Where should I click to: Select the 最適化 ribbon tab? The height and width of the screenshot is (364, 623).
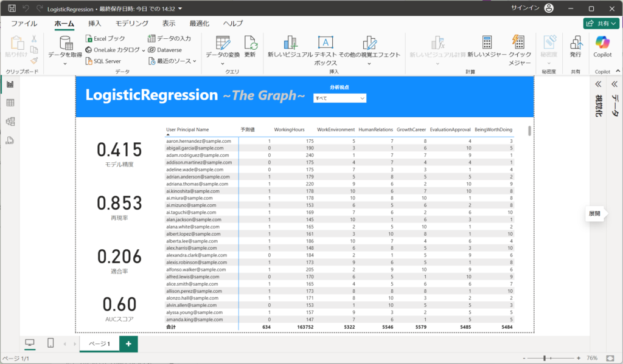click(x=200, y=24)
